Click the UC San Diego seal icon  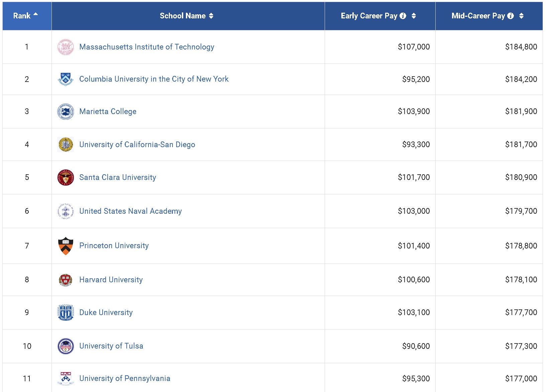66,144
